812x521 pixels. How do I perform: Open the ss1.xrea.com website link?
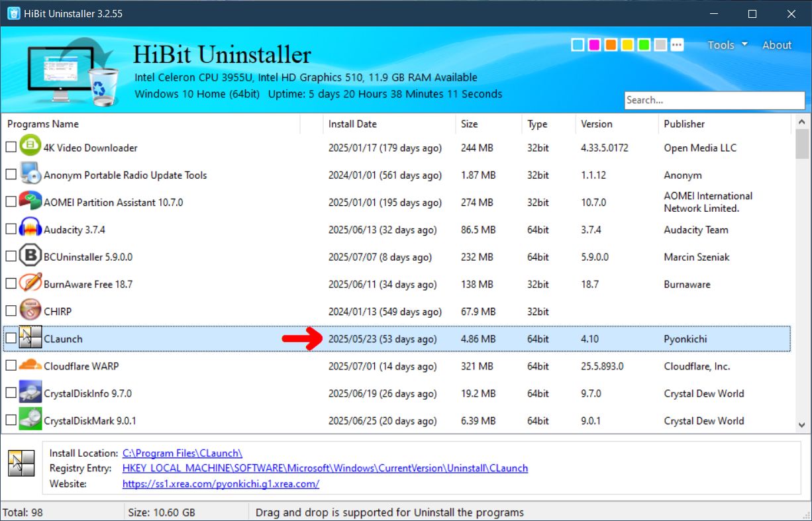point(221,484)
